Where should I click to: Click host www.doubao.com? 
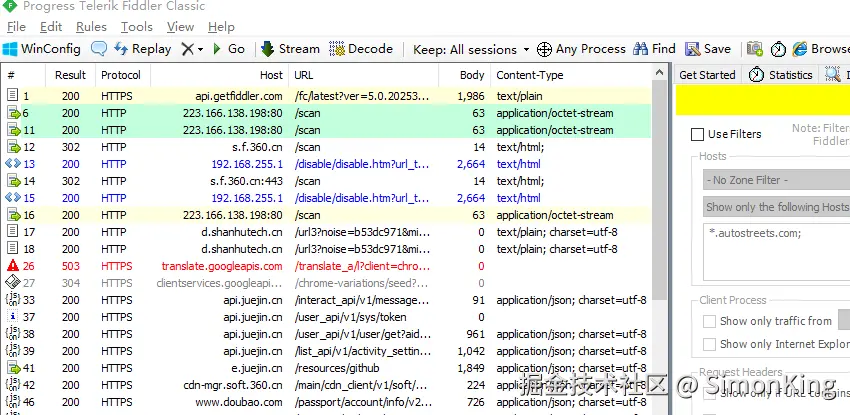tap(239, 403)
